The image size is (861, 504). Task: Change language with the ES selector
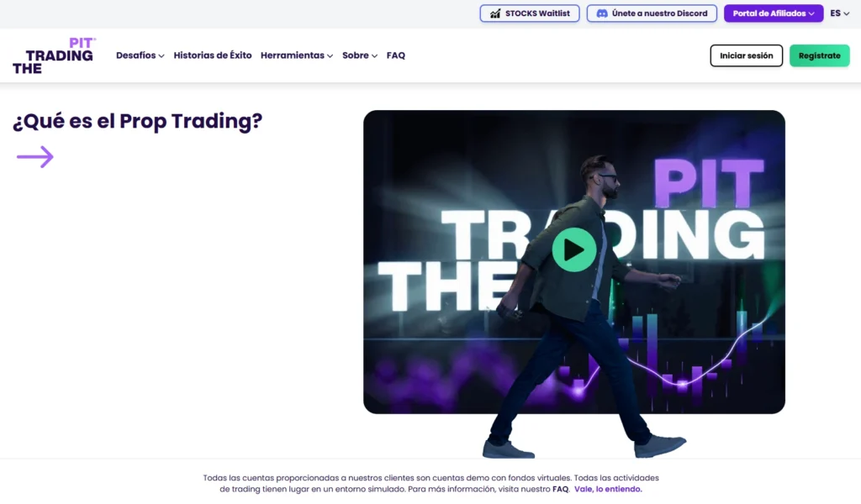[x=840, y=13]
